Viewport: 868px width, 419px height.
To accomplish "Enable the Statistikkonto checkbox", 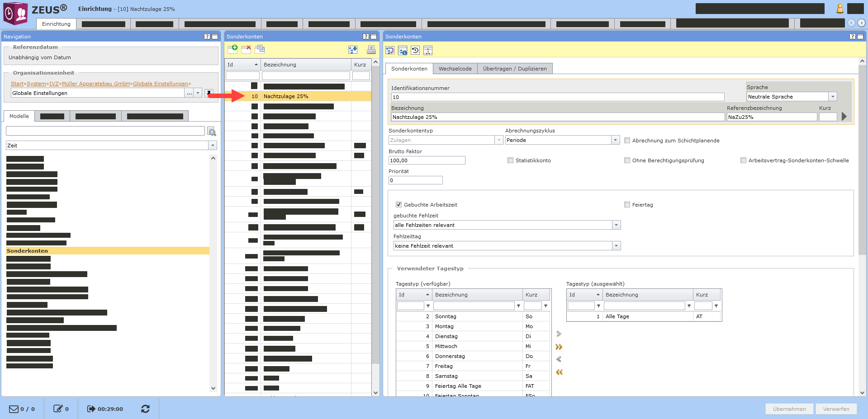I will [510, 160].
